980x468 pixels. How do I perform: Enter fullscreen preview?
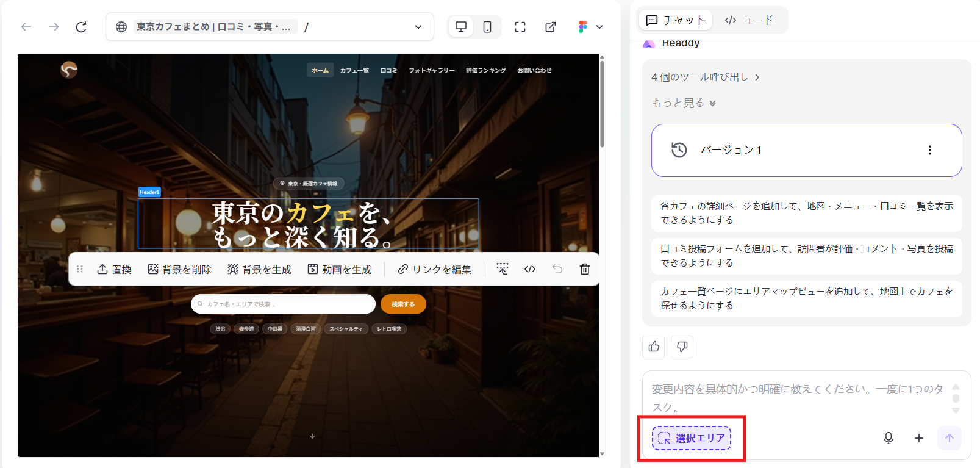pos(520,27)
